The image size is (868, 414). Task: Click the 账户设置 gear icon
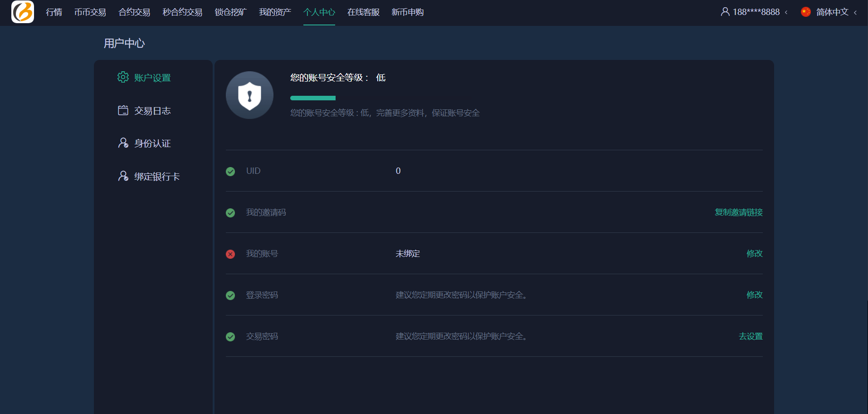pos(123,77)
